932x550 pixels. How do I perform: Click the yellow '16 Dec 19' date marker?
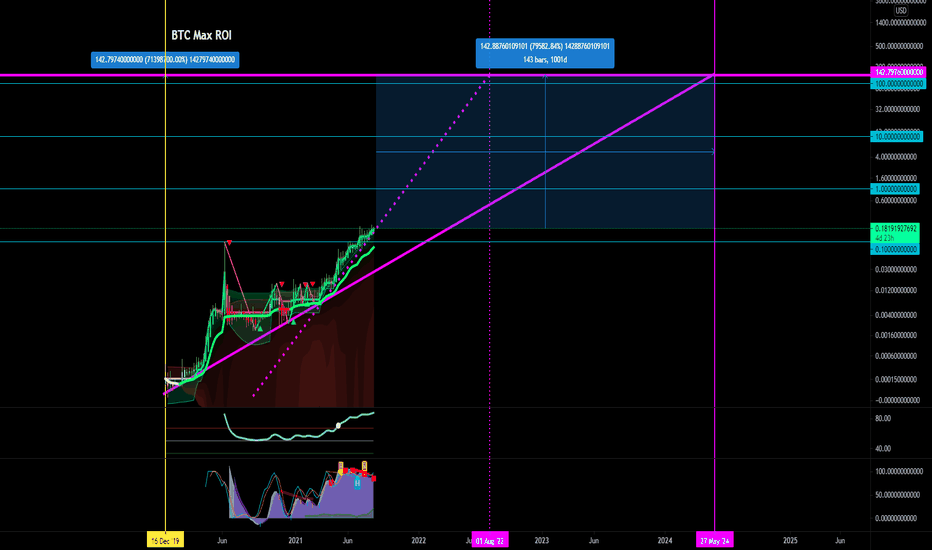165,540
